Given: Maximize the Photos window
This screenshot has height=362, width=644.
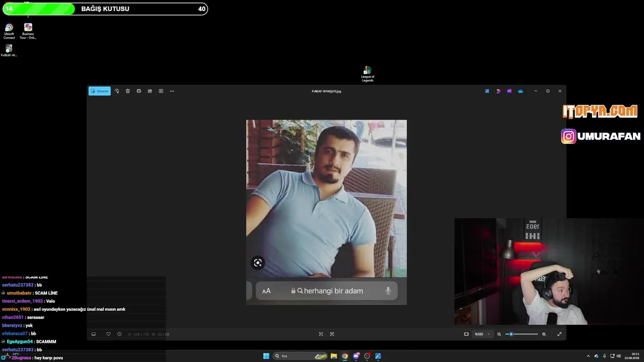Looking at the screenshot, I should (548, 91).
